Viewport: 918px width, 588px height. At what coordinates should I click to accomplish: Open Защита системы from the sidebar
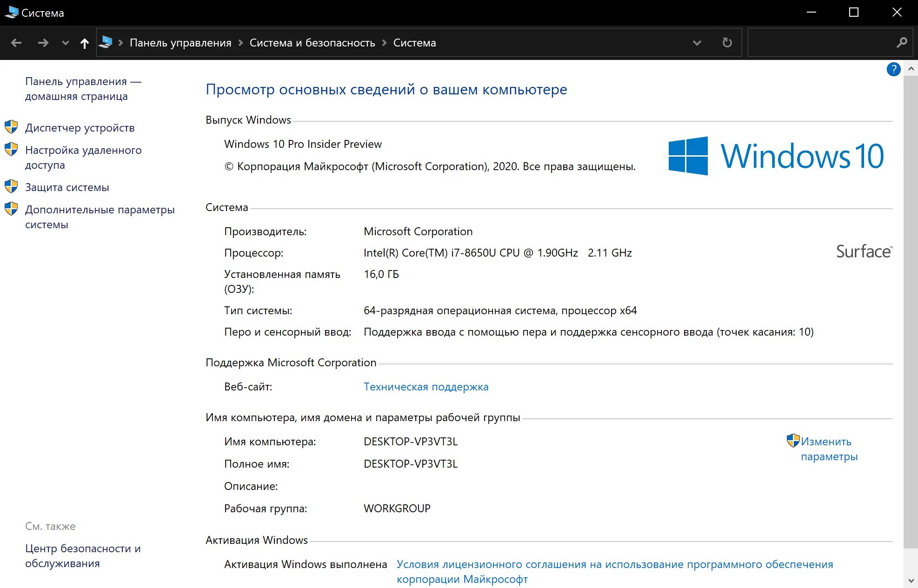pos(67,187)
